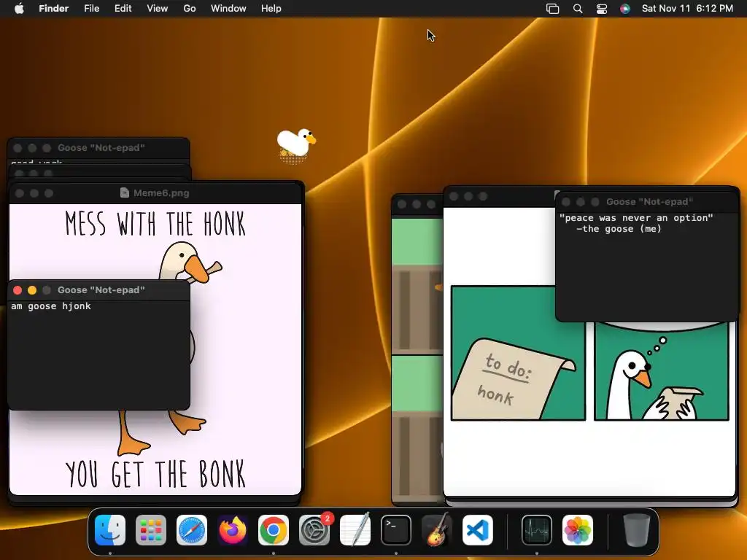Image resolution: width=747 pixels, height=560 pixels.
Task: Click the Meme6.png window title
Action: click(x=161, y=192)
